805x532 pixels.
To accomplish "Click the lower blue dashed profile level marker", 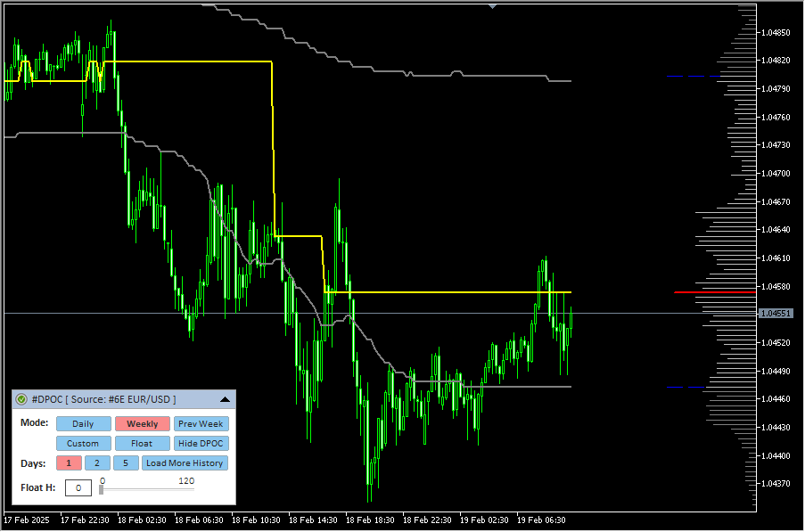I will (x=685, y=388).
